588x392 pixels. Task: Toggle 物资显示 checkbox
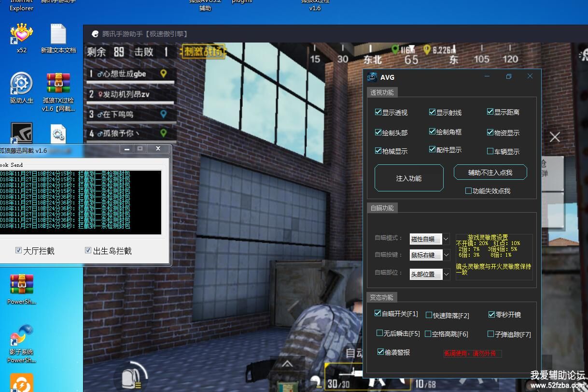pos(490,132)
